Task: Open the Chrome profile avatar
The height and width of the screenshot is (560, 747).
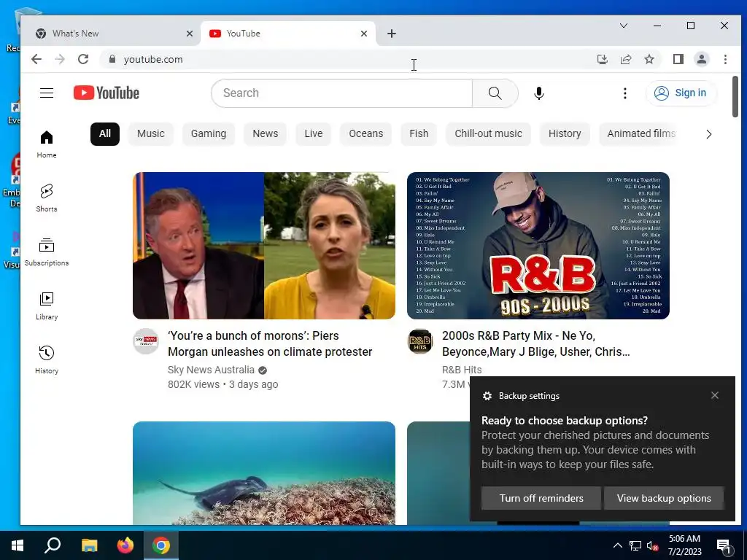Action: click(702, 59)
